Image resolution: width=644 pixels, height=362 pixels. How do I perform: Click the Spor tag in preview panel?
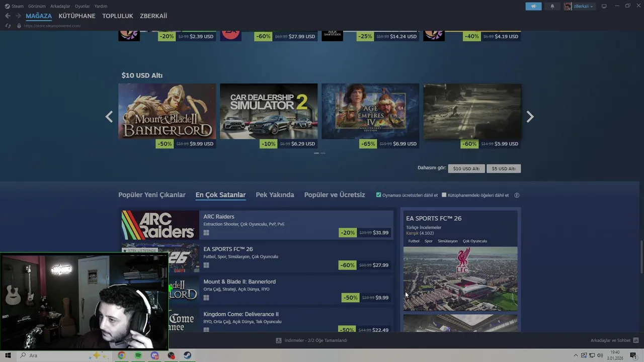pos(429,241)
